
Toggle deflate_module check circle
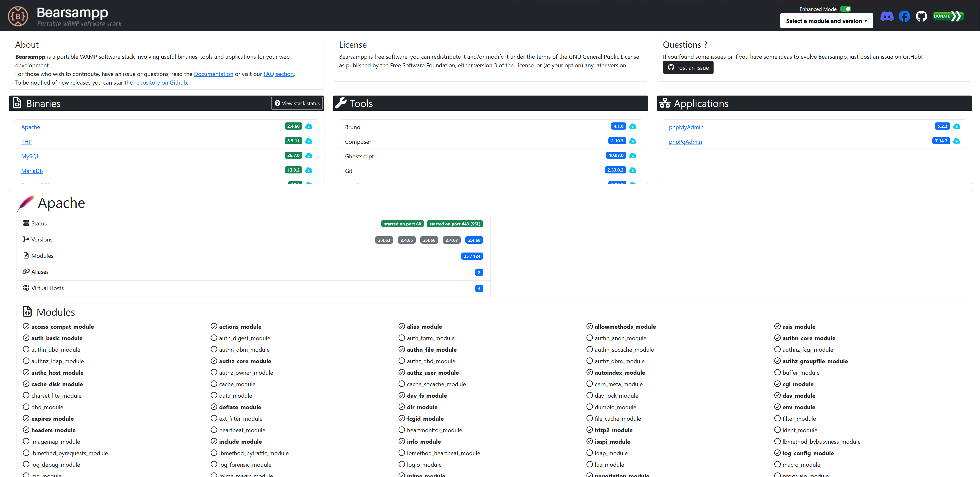click(214, 407)
